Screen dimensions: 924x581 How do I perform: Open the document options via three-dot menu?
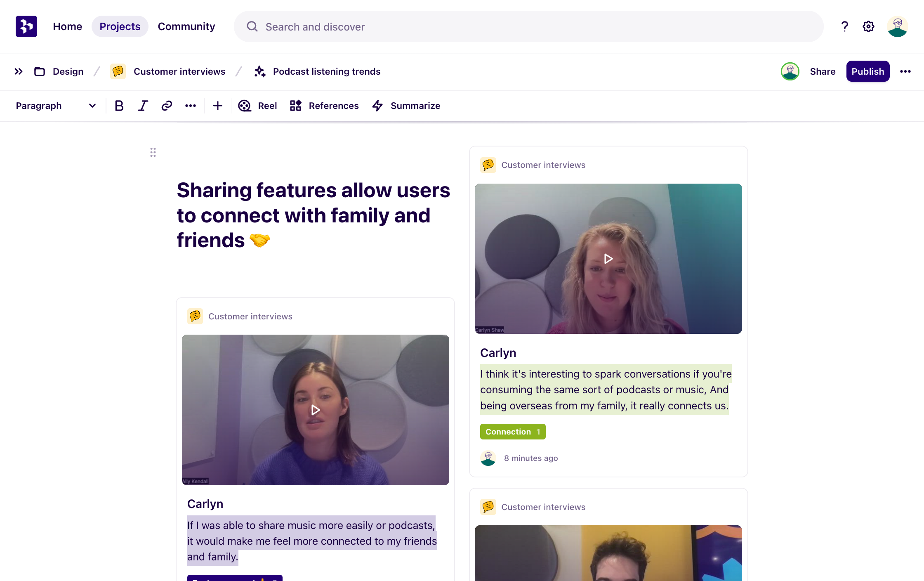pyautogui.click(x=905, y=71)
